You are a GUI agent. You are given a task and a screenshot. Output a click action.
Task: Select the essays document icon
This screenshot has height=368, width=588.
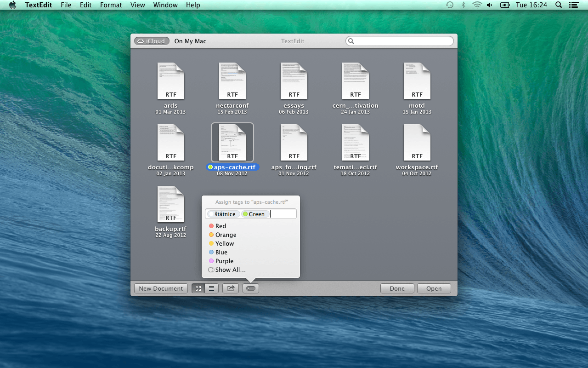click(294, 81)
